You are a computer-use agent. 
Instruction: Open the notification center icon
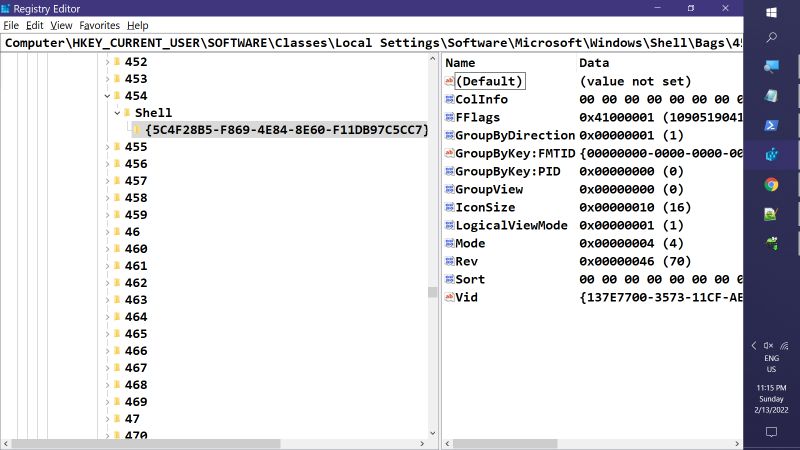pos(771,432)
